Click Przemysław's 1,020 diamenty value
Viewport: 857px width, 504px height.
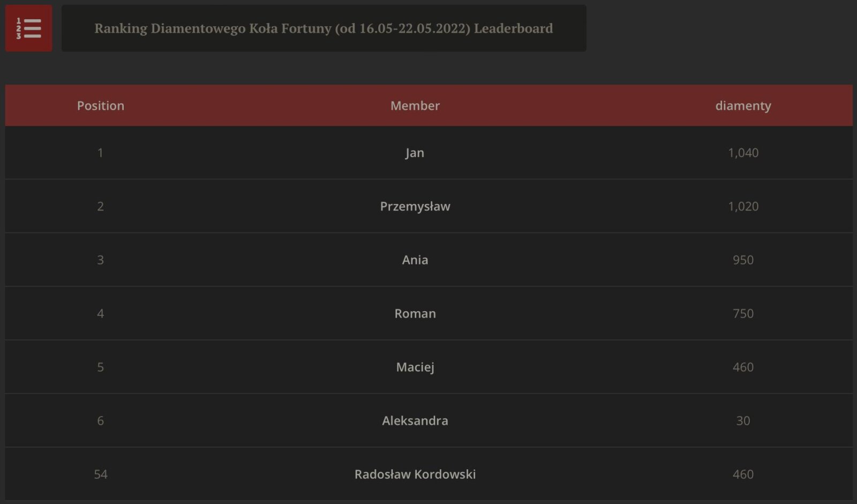click(743, 206)
